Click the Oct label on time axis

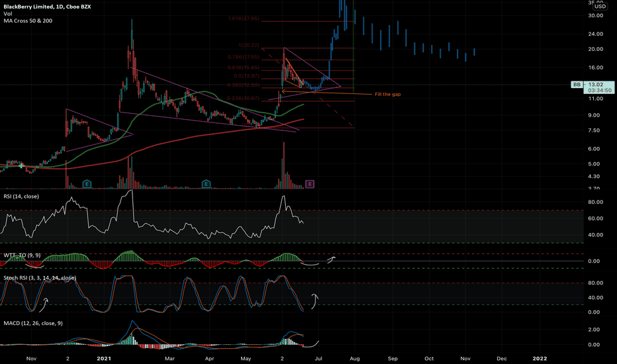click(x=429, y=359)
